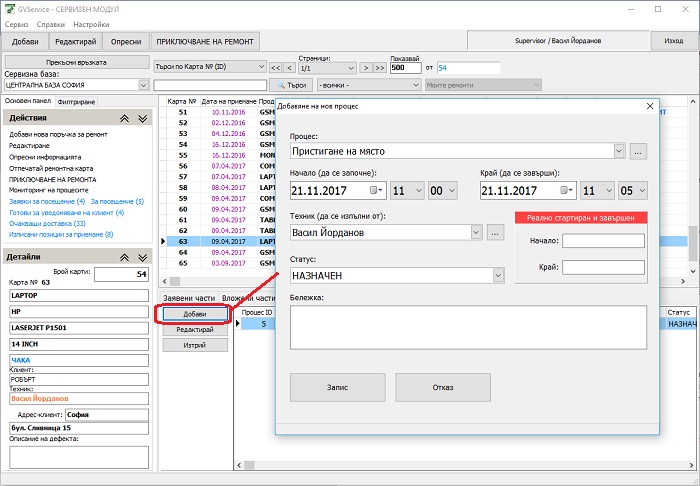Click the Бележка text area
This screenshot has width=700, height=486.
pyautogui.click(x=468, y=327)
